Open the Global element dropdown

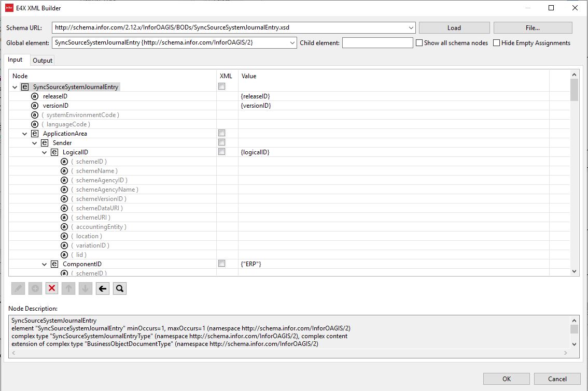point(292,43)
